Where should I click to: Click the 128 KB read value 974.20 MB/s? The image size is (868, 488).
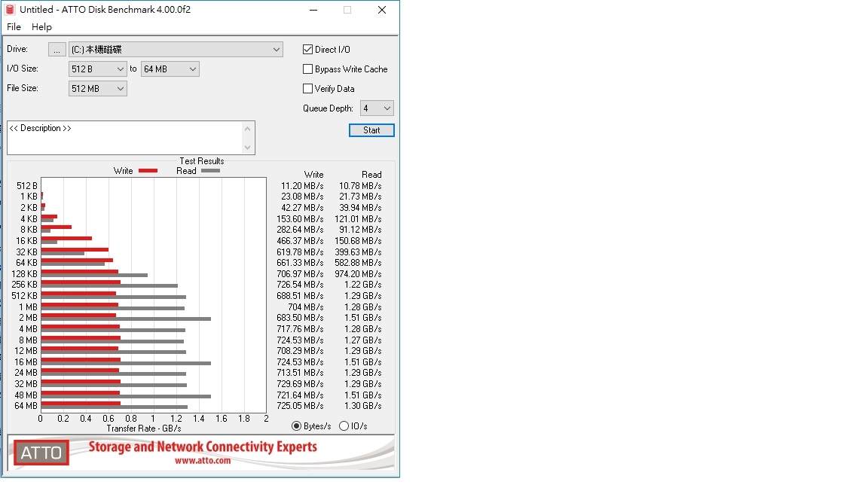tap(358, 274)
